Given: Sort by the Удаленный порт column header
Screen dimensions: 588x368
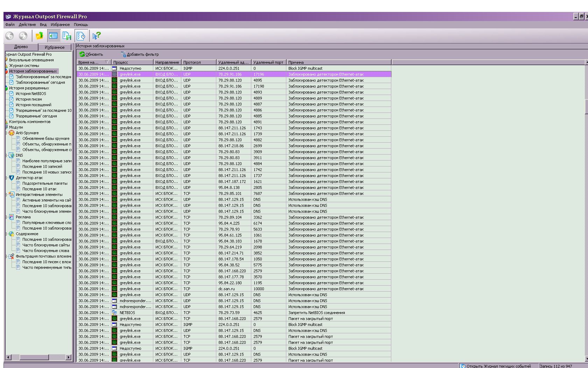Looking at the screenshot, I should pos(268,62).
